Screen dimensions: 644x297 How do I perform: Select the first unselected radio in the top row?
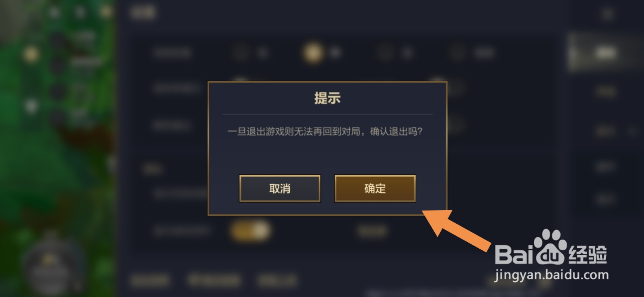point(241,52)
